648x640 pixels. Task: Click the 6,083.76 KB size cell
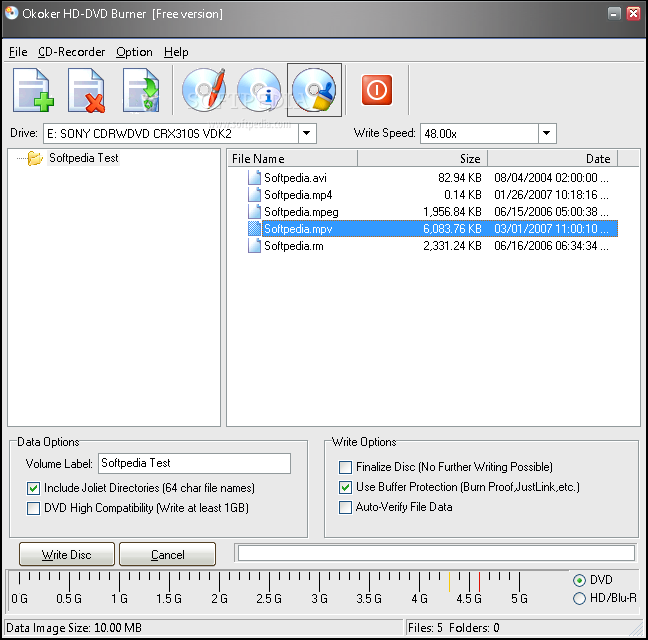coord(452,228)
